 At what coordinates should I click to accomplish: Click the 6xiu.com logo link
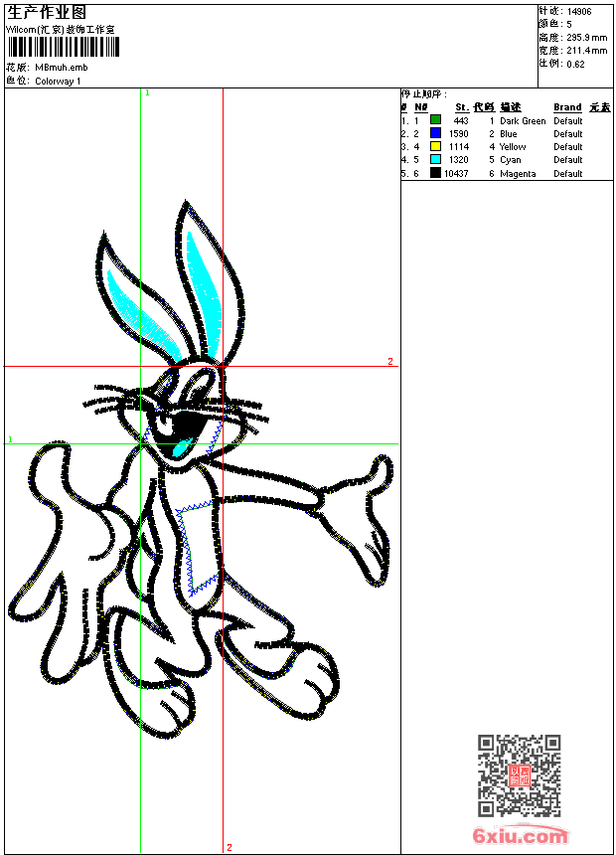(520, 835)
